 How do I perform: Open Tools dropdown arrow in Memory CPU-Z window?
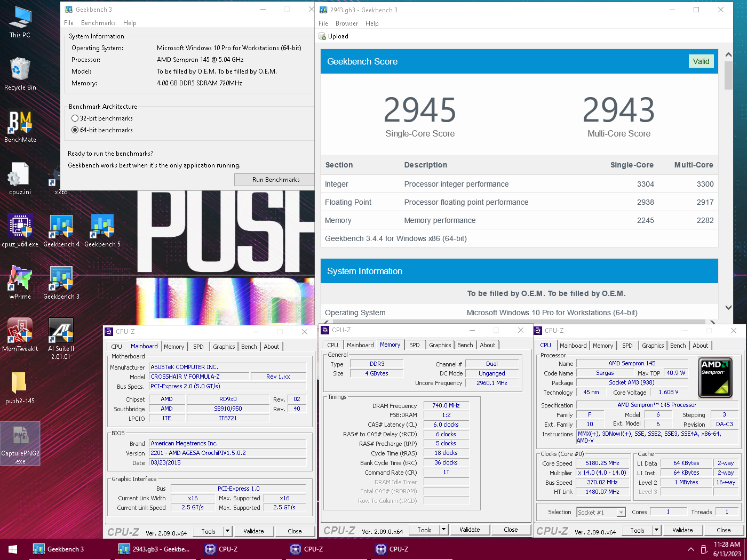tap(444, 530)
